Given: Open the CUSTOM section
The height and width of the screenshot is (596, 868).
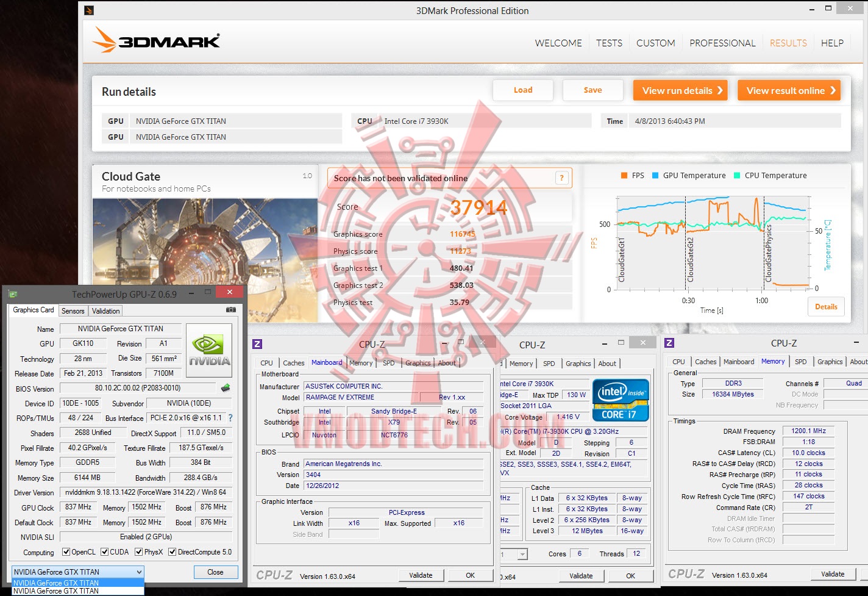Looking at the screenshot, I should 656,43.
